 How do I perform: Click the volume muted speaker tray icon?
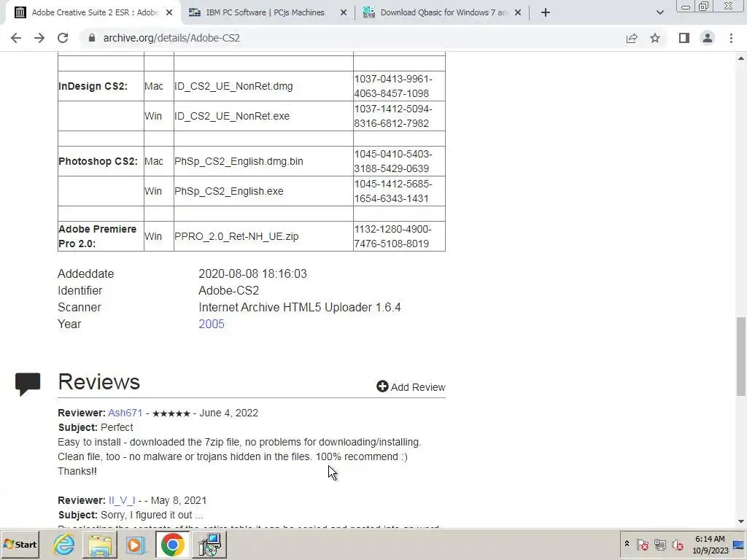click(677, 544)
